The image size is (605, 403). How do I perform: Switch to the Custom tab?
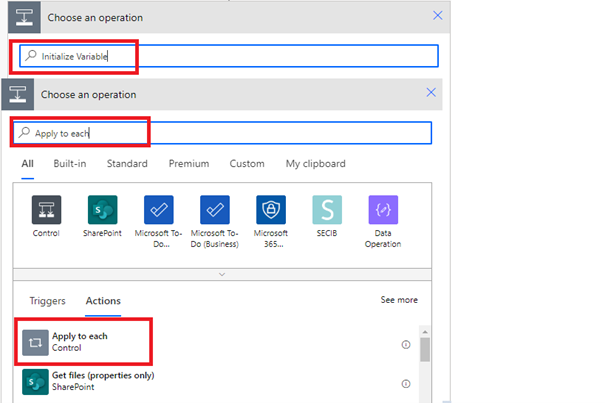click(x=247, y=164)
